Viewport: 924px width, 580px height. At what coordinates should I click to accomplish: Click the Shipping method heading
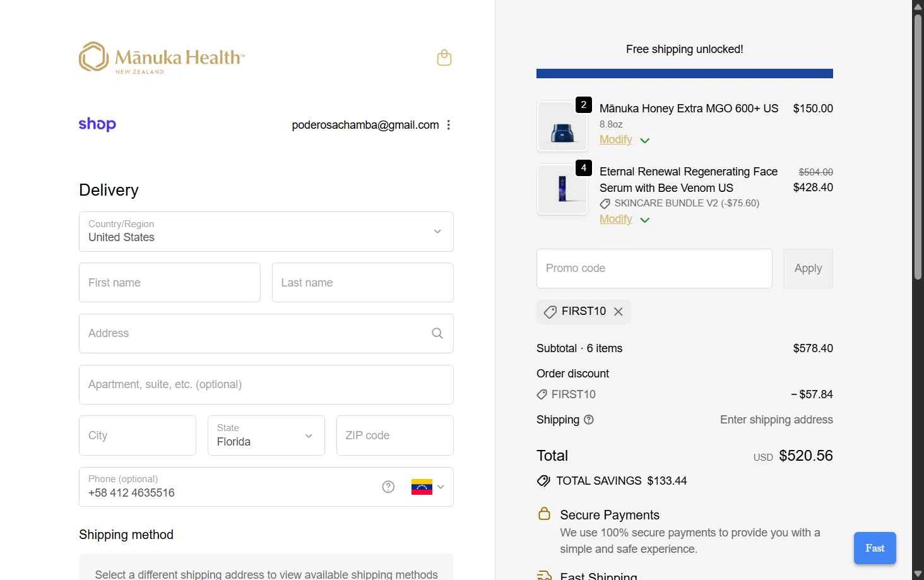(126, 535)
